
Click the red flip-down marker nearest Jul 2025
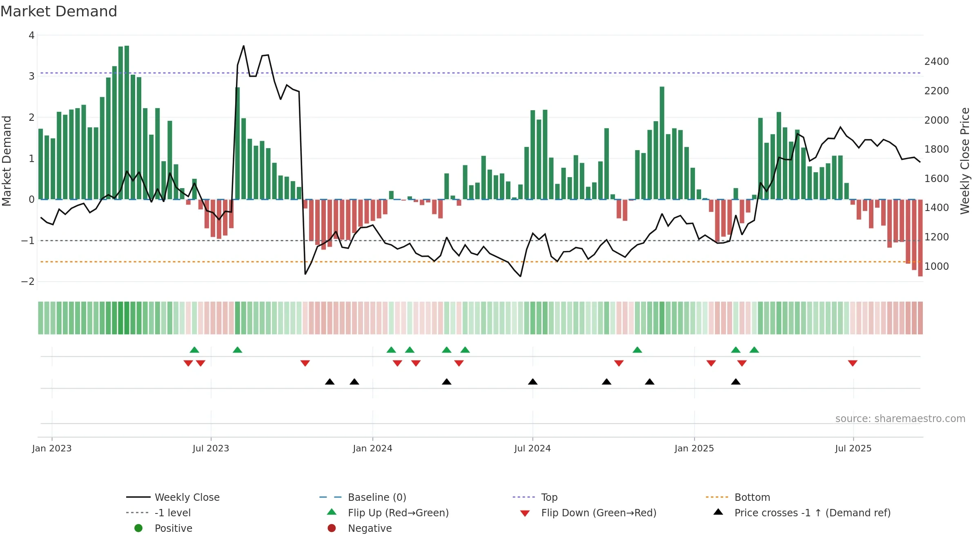pyautogui.click(x=853, y=363)
